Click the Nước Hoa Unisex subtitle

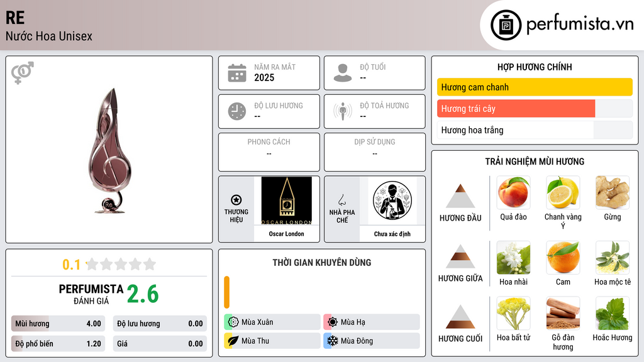coord(49,36)
